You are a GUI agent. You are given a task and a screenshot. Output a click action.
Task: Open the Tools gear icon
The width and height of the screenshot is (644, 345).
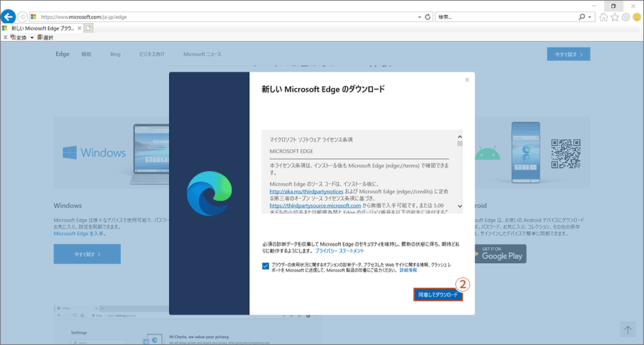click(x=625, y=17)
